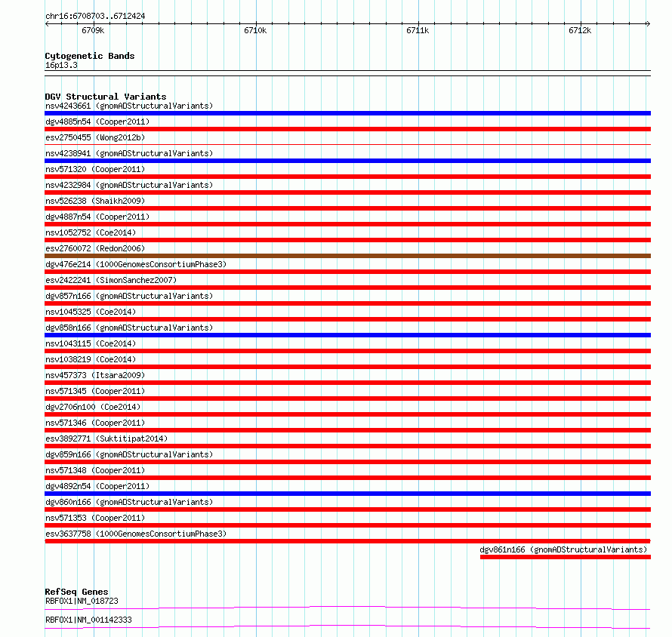
Task: Open dgv2706n100 Coe2014 variant
Action: tap(93, 407)
